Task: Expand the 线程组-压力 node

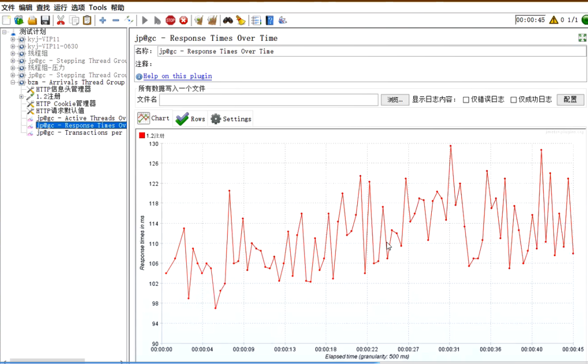Action: tap(13, 68)
